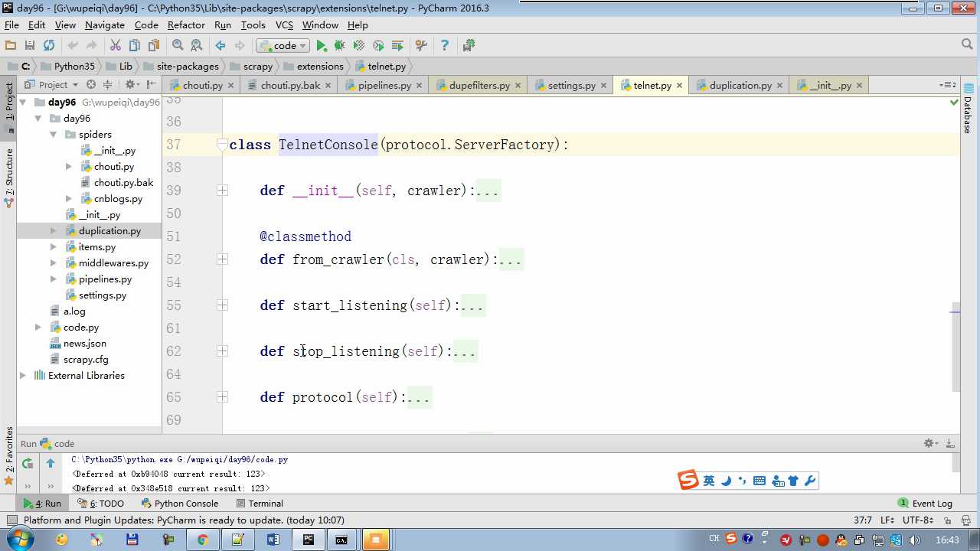Image resolution: width=980 pixels, height=551 pixels.
Task: Expand chouti.py in the project tree
Action: (x=69, y=166)
